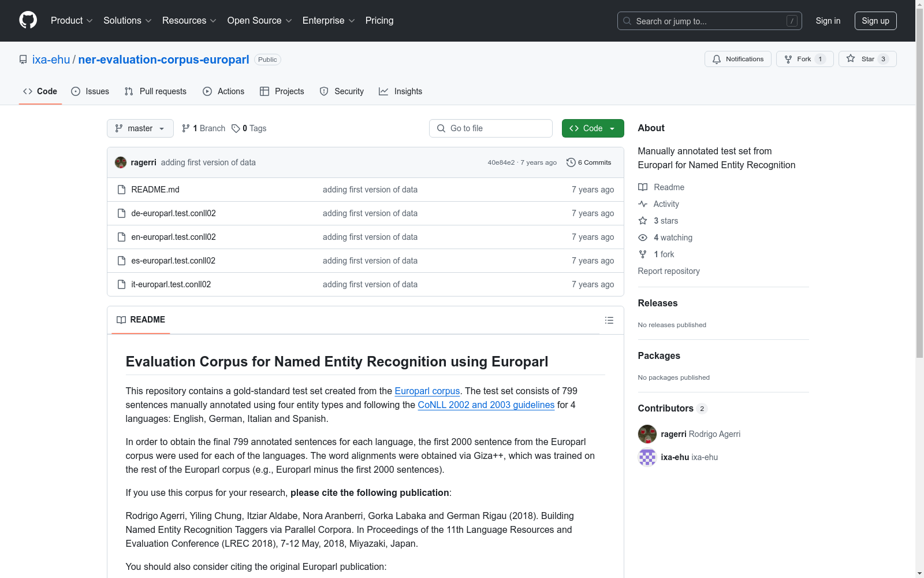Click the it-europarl.test.conll02 file icon
The width and height of the screenshot is (924, 578).
click(x=121, y=284)
